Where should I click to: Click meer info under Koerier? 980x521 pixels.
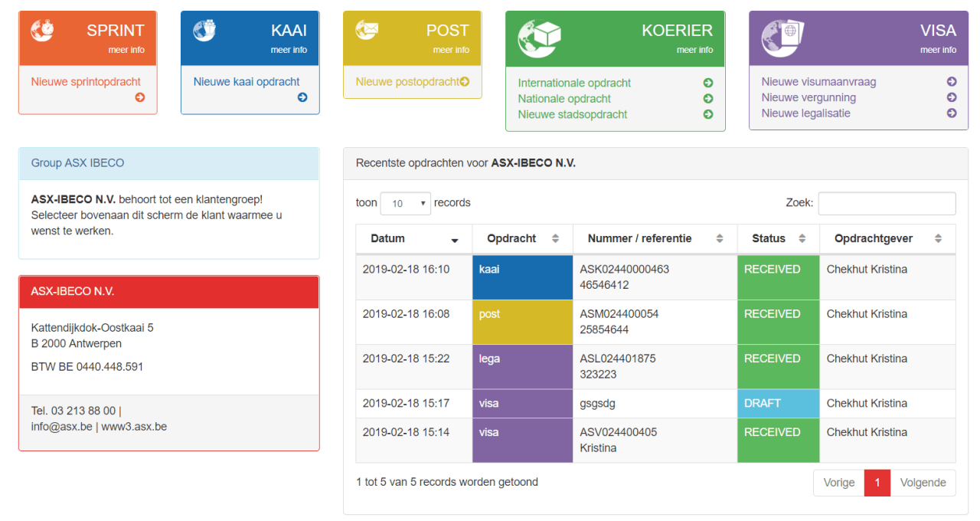pyautogui.click(x=694, y=50)
